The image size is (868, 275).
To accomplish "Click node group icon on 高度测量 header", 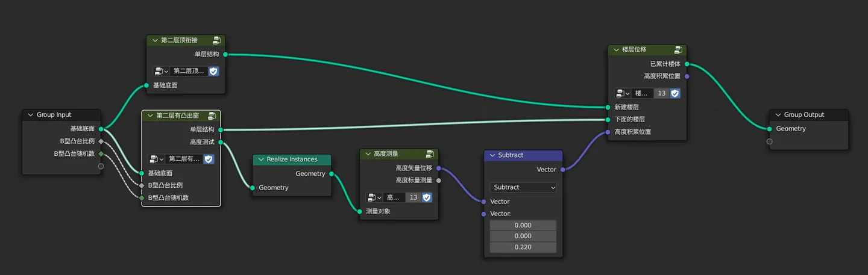I will 430,154.
